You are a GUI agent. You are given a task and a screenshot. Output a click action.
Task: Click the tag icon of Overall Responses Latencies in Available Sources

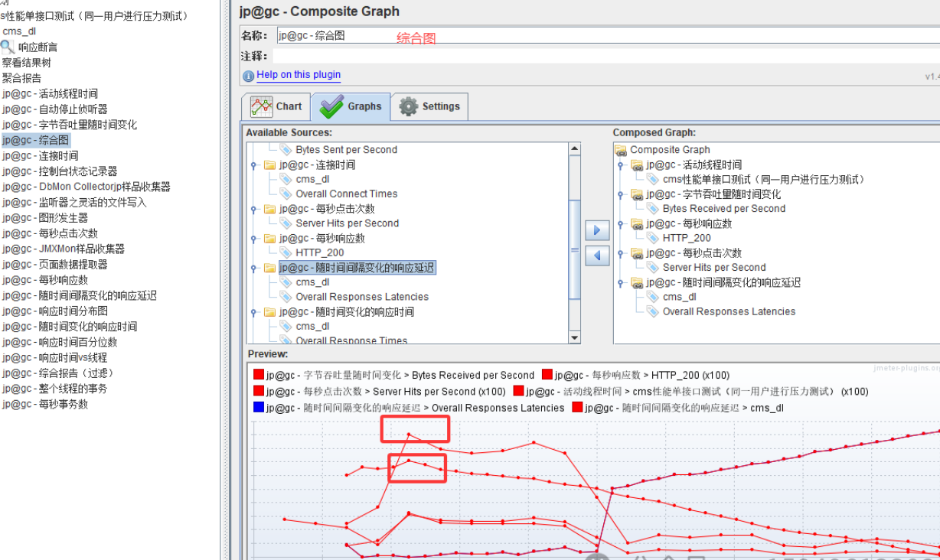(x=286, y=297)
